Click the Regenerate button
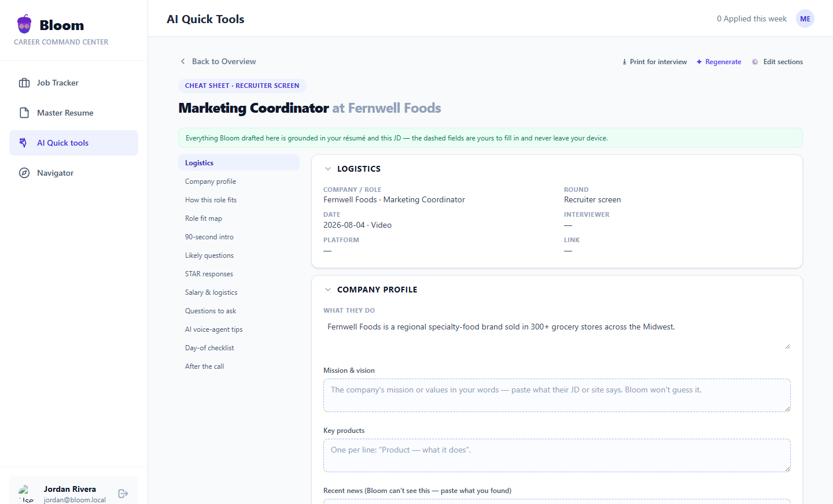Viewport: 833px width, 504px height. (718, 62)
